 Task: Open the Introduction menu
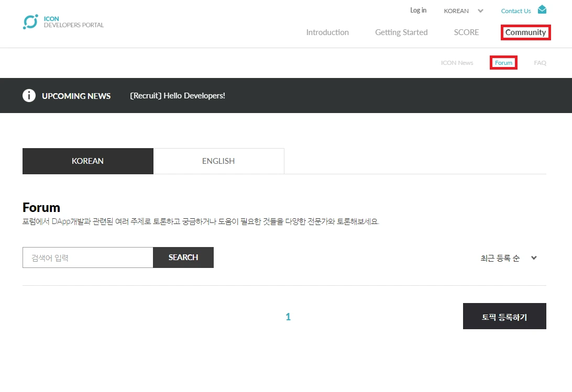pyautogui.click(x=327, y=32)
